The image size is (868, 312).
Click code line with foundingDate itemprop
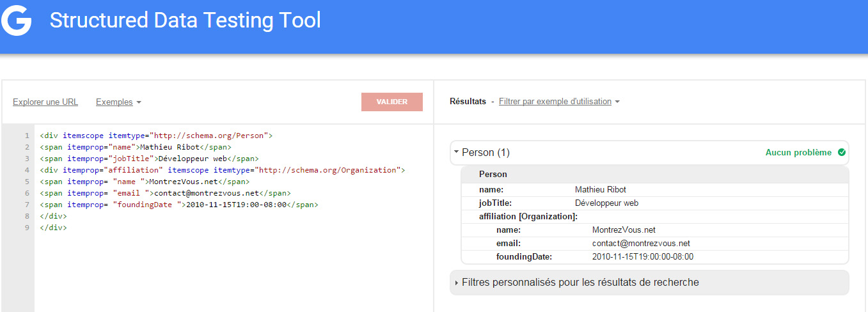(x=178, y=205)
